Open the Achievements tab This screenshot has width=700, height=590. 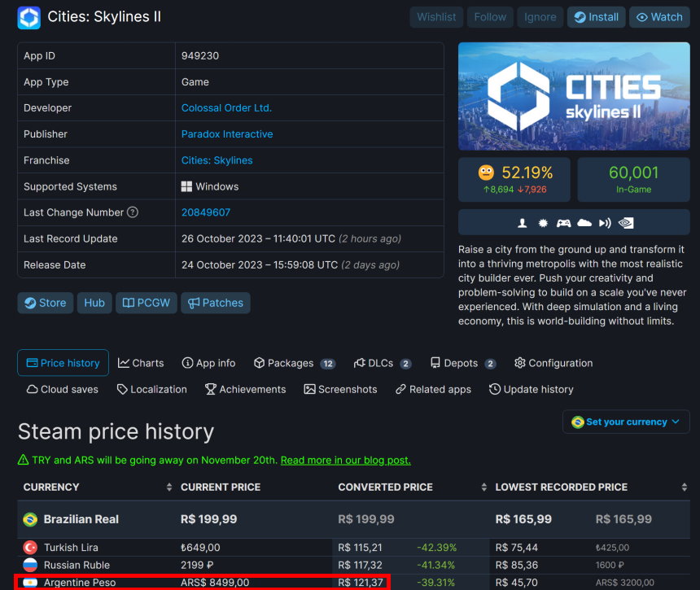tap(245, 389)
